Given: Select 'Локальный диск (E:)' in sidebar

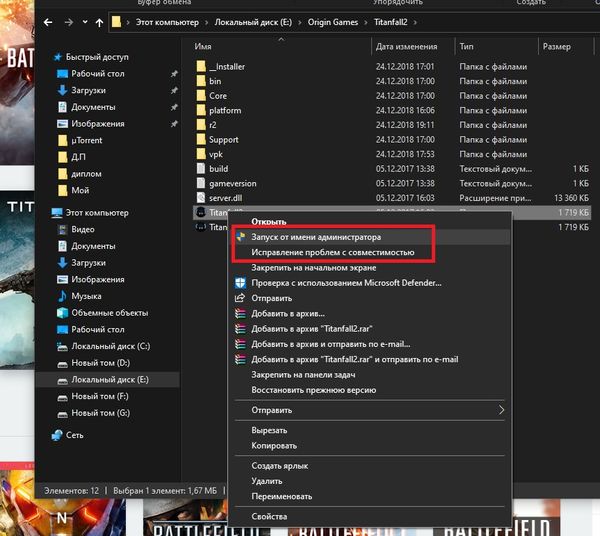Looking at the screenshot, I should click(x=110, y=380).
